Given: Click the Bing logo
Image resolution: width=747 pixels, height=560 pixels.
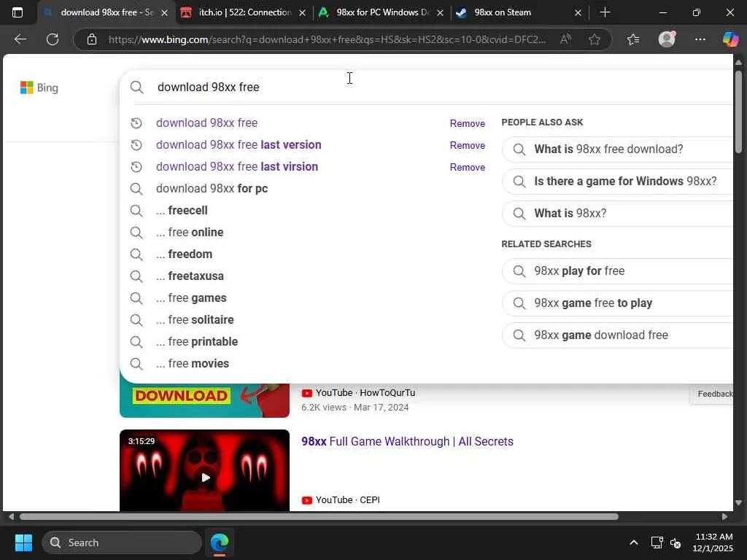Looking at the screenshot, I should [39, 87].
